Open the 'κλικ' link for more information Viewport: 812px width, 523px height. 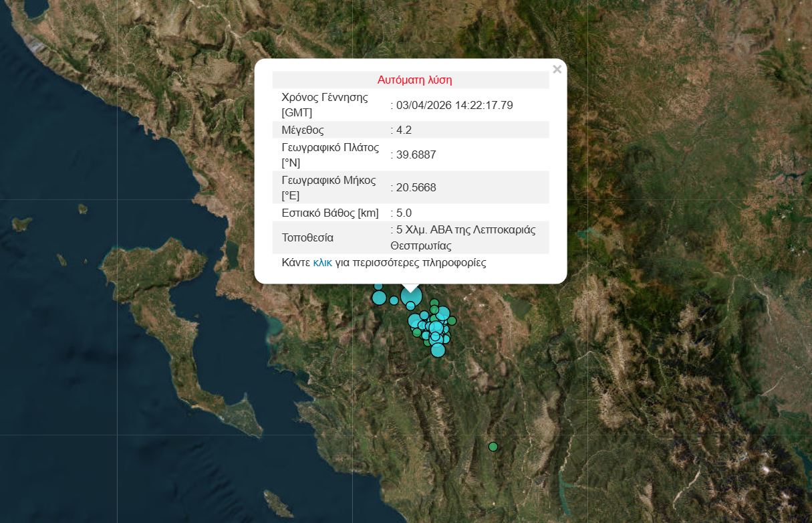(x=322, y=263)
